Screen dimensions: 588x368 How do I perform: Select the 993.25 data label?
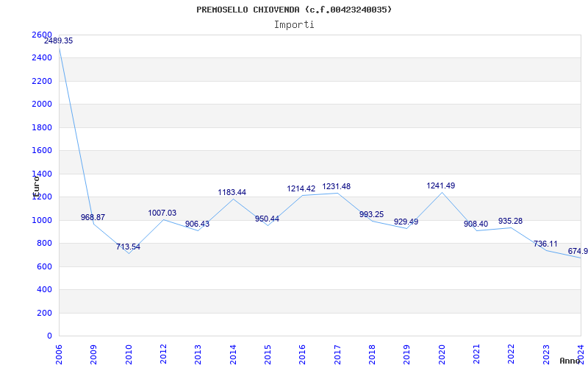372,214
